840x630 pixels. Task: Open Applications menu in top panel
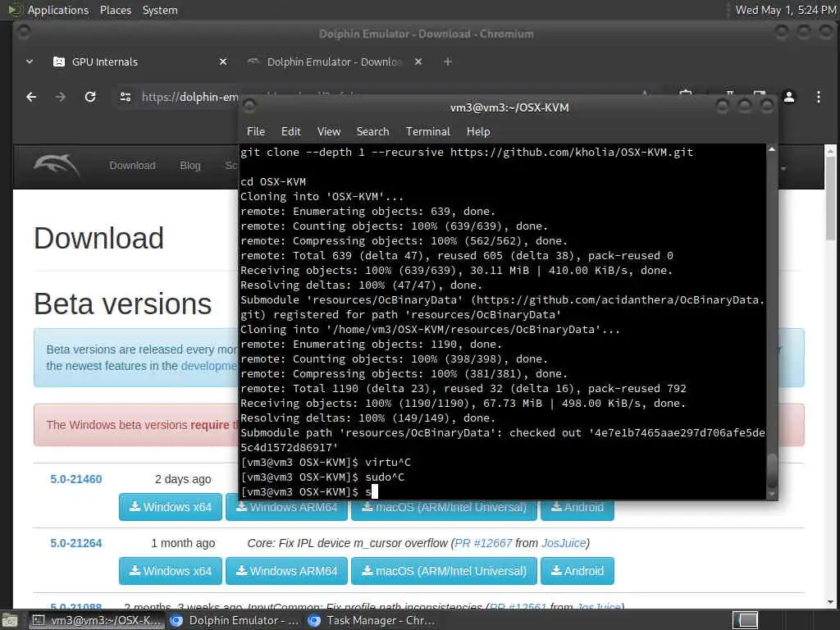(58, 10)
